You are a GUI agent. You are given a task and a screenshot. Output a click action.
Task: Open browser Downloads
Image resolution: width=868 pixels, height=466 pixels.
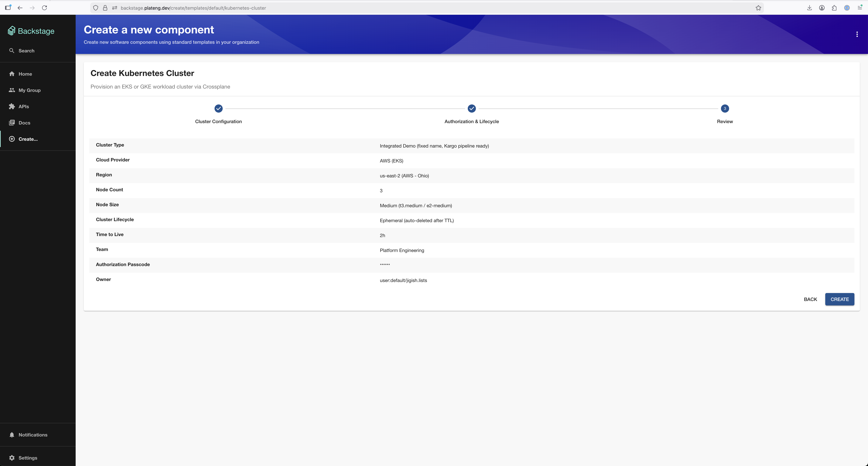coord(809,8)
